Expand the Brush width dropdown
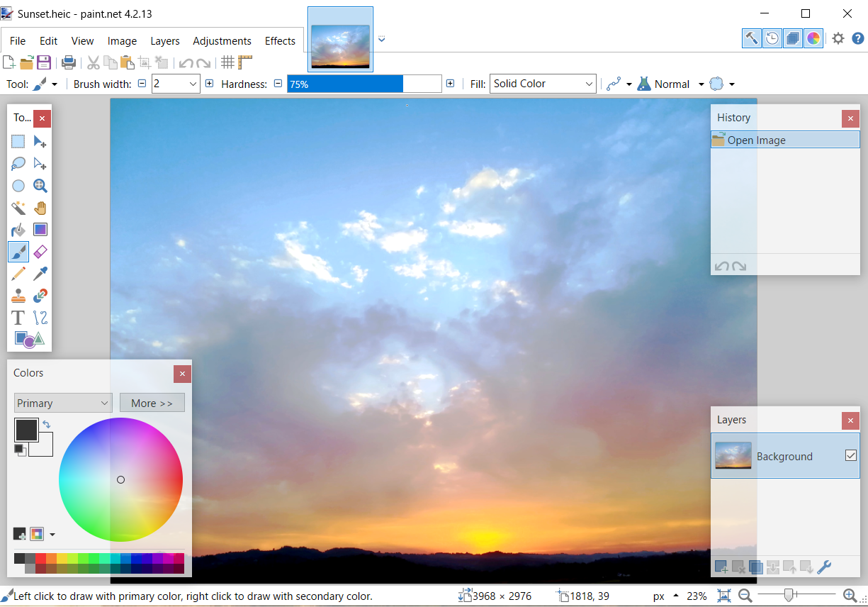Screen dimensions: 868x607 tap(194, 84)
